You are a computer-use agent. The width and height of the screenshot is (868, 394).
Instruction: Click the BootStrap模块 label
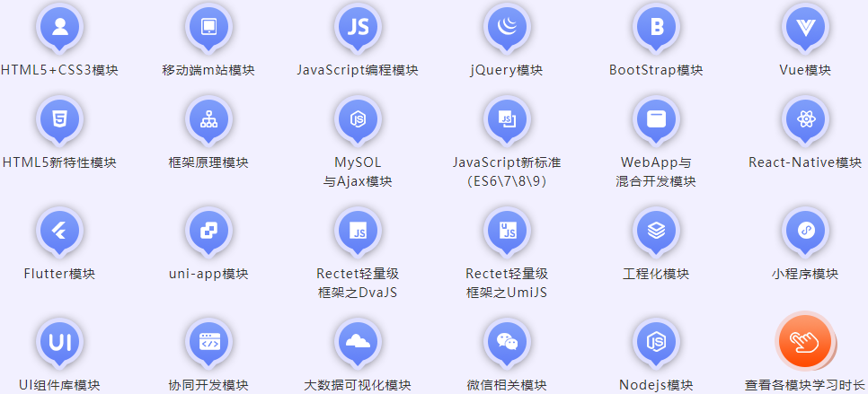tap(656, 70)
